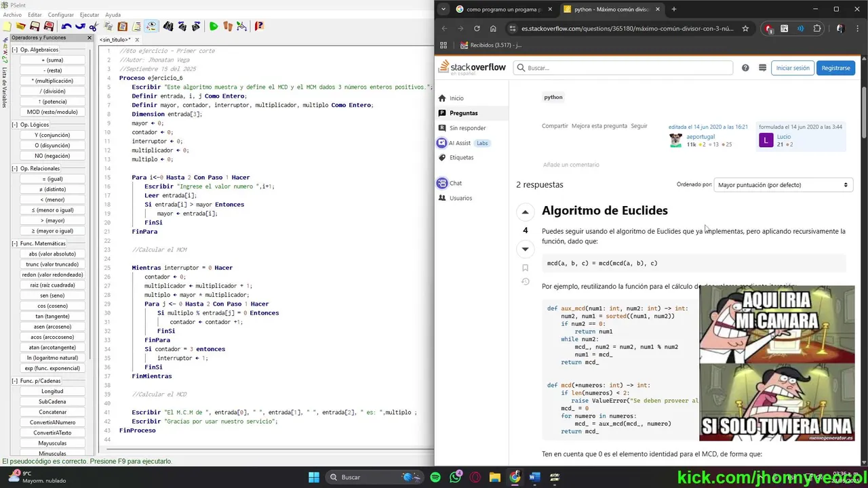868x488 pixels.
Task: Toggle the eye inspect icon in PSeInt toolbar
Action: tap(151, 26)
